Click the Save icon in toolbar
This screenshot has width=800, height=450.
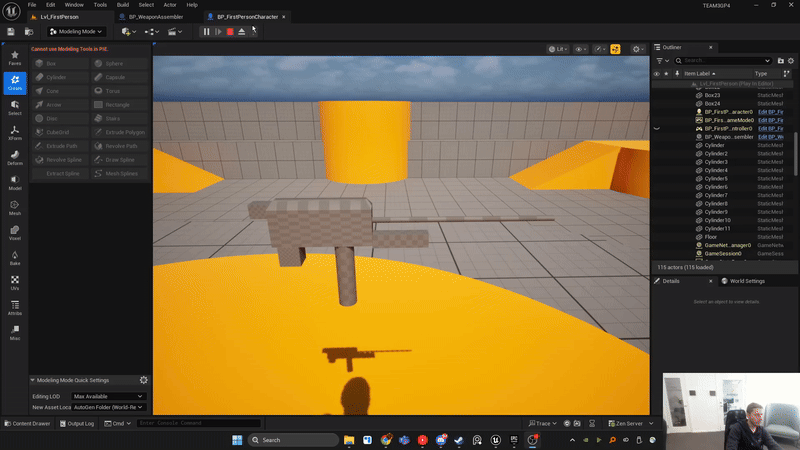(11, 32)
